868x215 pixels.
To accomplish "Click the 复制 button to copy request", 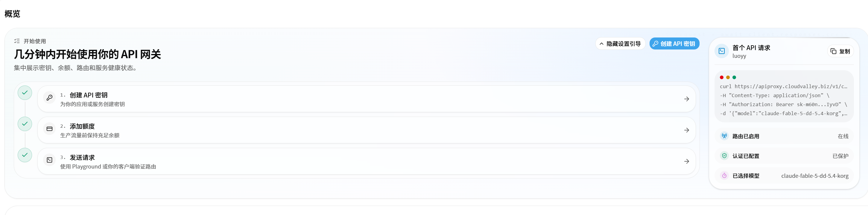I will click(x=840, y=51).
